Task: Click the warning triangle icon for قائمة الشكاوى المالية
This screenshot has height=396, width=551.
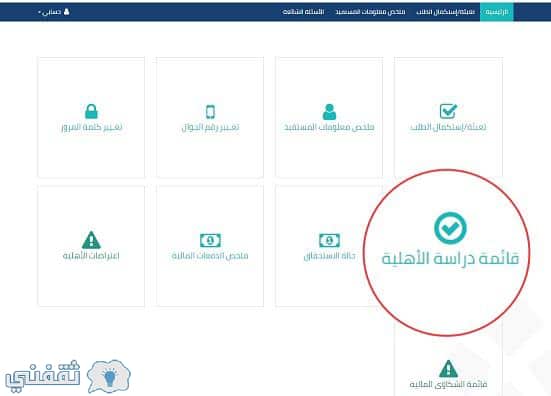Action: click(448, 369)
